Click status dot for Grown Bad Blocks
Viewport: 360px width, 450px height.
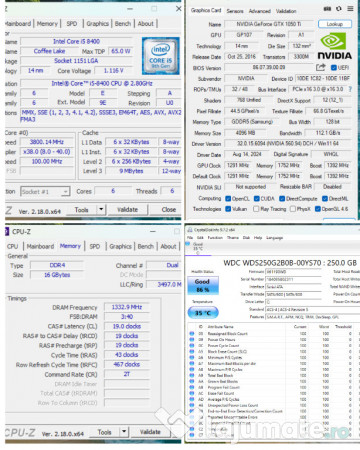click(192, 381)
